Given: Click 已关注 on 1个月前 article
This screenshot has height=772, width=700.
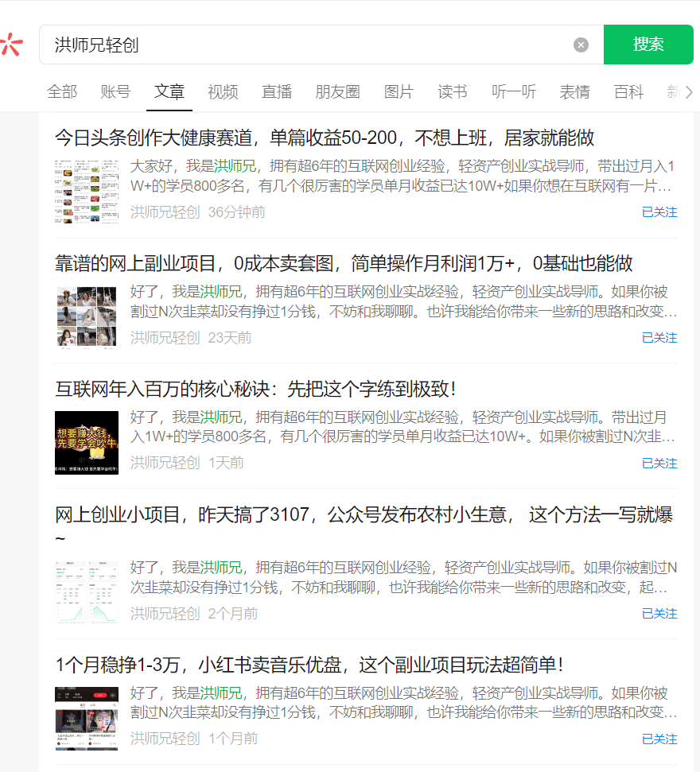Looking at the screenshot, I should pyautogui.click(x=659, y=739).
